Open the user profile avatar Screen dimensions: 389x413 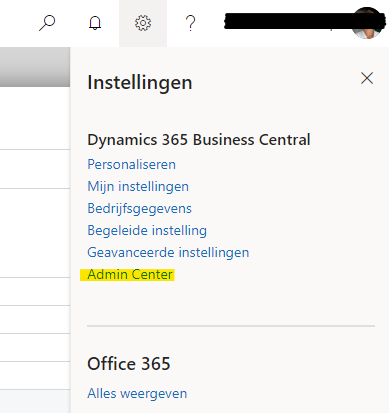366,23
